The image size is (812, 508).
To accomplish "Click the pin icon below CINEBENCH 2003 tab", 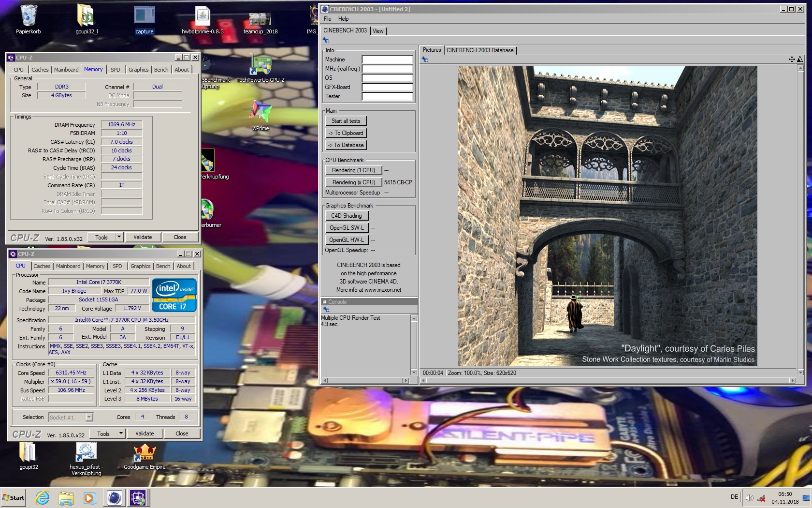I will point(326,40).
